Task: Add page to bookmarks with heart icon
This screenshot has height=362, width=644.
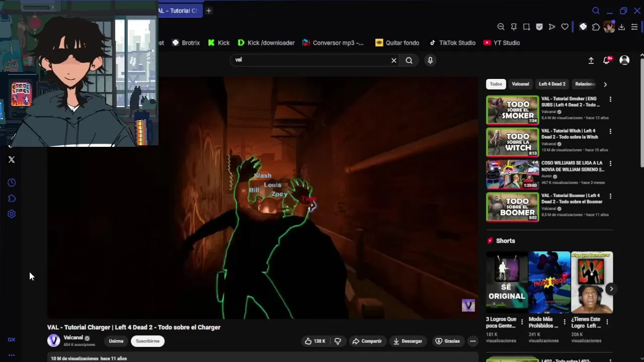Action: 565,27
